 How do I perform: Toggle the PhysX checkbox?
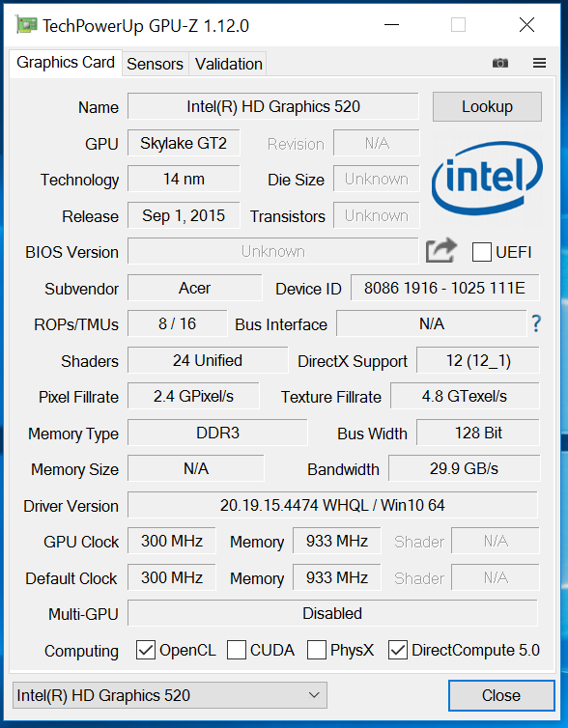click(x=316, y=650)
